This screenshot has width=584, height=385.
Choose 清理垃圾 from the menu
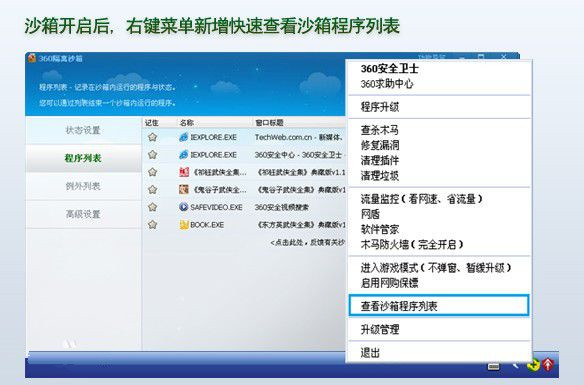click(x=380, y=176)
